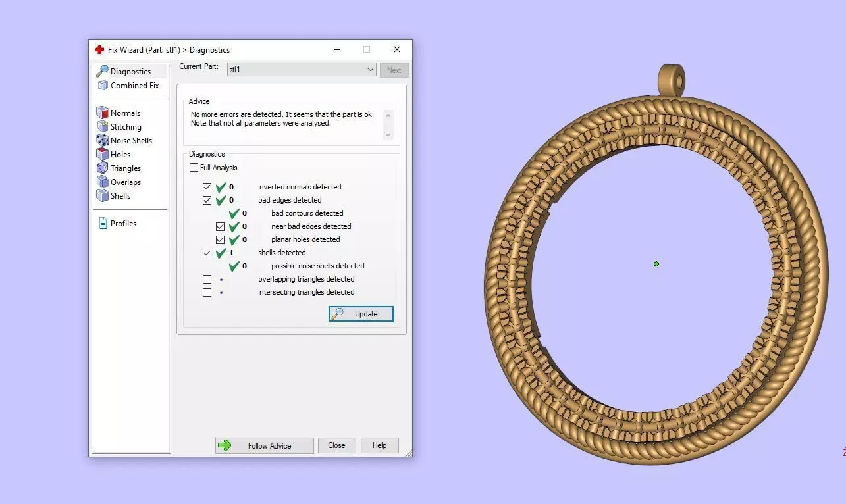This screenshot has height=504, width=846.
Task: Uncheck near bad edges detected checkbox
Action: [x=220, y=226]
